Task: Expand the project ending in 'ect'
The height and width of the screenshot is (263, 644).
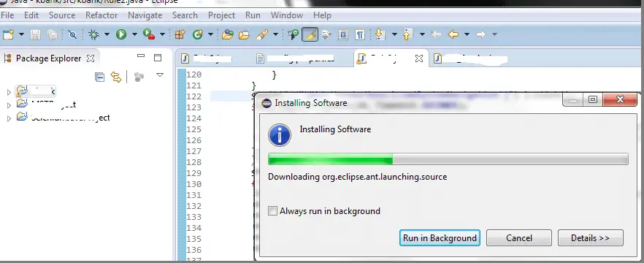Action: [x=9, y=119]
